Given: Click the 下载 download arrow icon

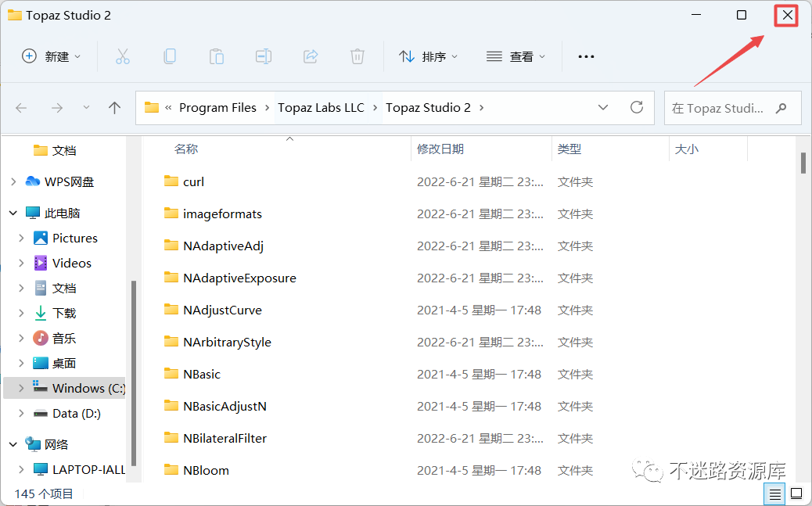Looking at the screenshot, I should 41,313.
